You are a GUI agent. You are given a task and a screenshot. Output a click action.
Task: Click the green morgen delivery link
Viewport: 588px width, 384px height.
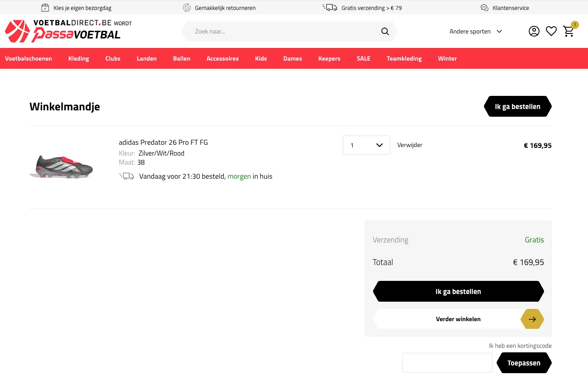(239, 176)
